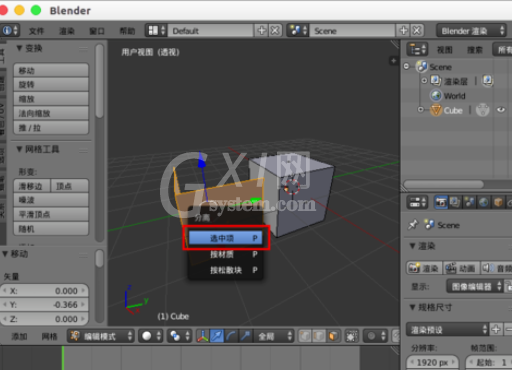Open the properties editor type selector
The height and width of the screenshot is (370, 512).
tap(417, 202)
